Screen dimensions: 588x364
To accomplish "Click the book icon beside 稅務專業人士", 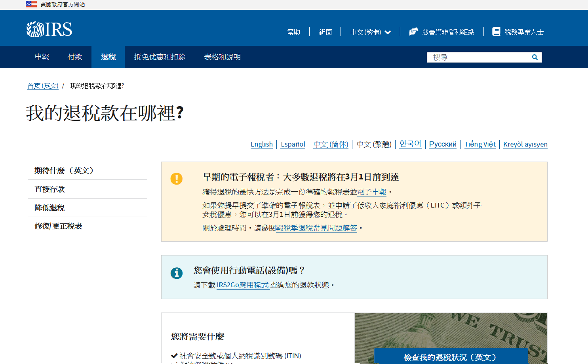I will click(496, 31).
